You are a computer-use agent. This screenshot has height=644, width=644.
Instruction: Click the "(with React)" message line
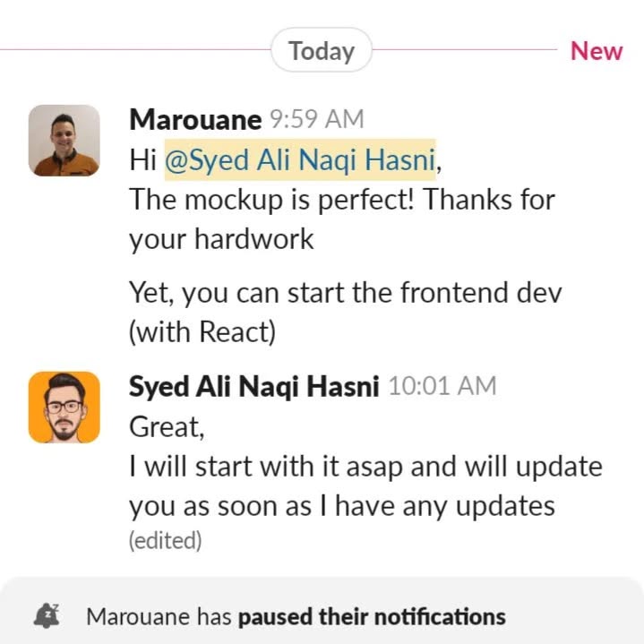(202, 332)
